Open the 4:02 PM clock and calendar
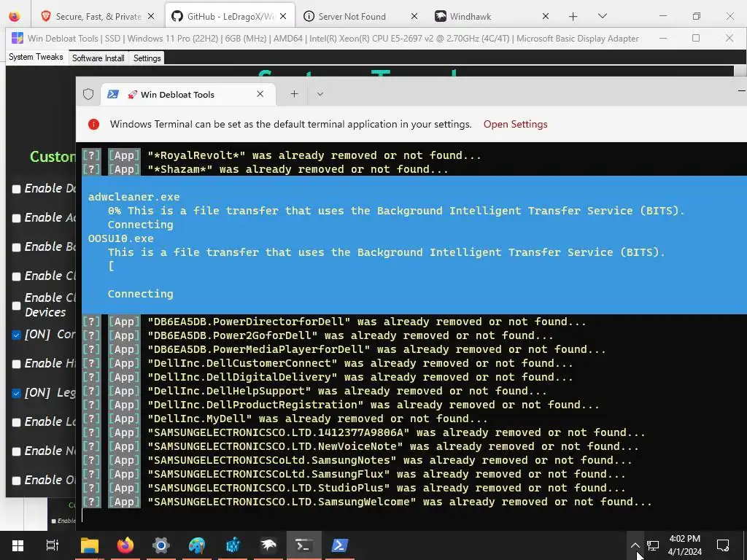747x560 pixels. (x=684, y=545)
